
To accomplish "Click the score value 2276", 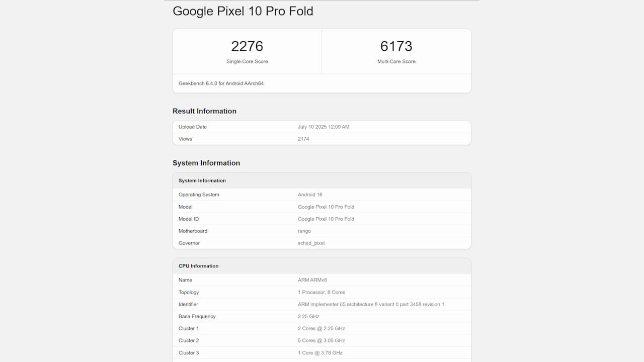I will coord(247,46).
